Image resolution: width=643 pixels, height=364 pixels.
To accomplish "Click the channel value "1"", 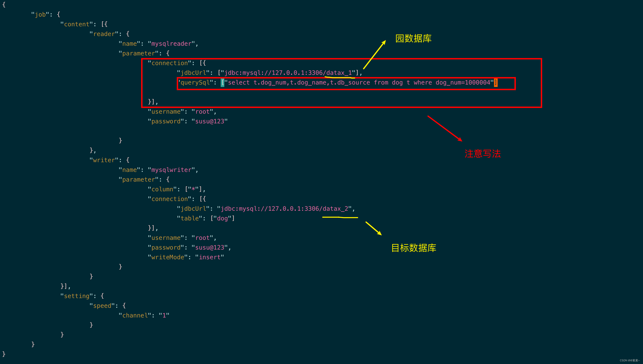I will (x=164, y=315).
